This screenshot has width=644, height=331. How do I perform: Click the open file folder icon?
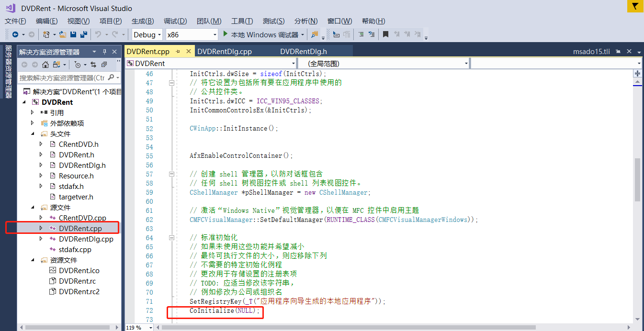coord(62,34)
